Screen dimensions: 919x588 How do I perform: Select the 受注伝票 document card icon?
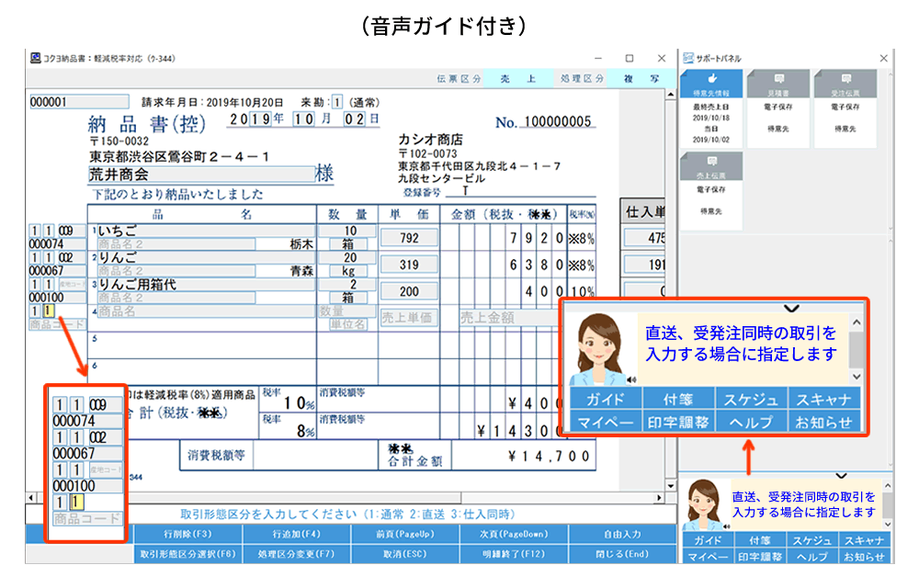[x=845, y=81]
